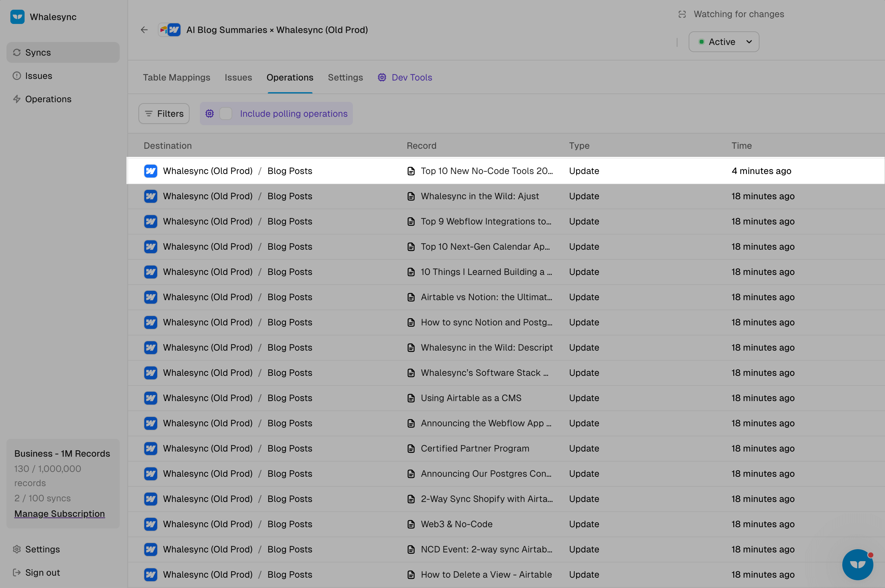The image size is (885, 588).
Task: Click Manage Subscription link
Action: tap(60, 514)
